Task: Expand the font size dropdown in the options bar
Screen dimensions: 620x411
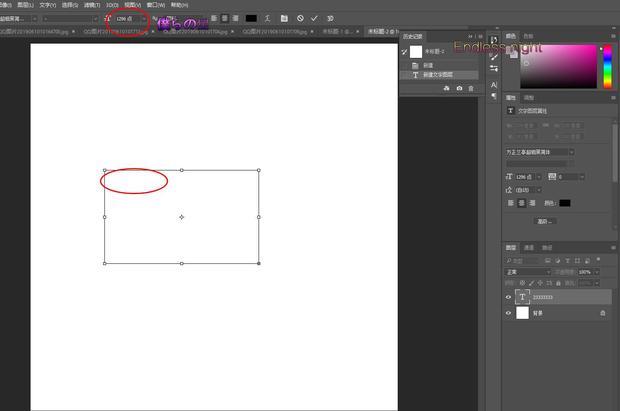Action: (144, 18)
